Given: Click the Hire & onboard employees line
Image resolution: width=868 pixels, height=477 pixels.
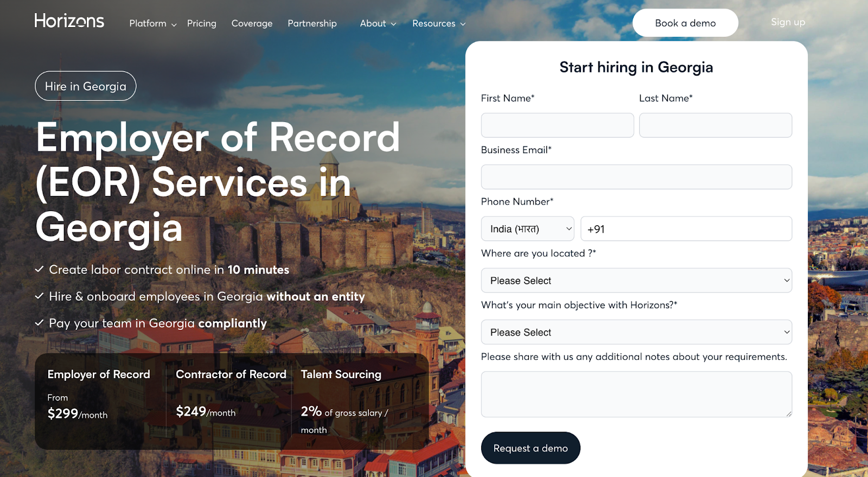Looking at the screenshot, I should coord(207,296).
